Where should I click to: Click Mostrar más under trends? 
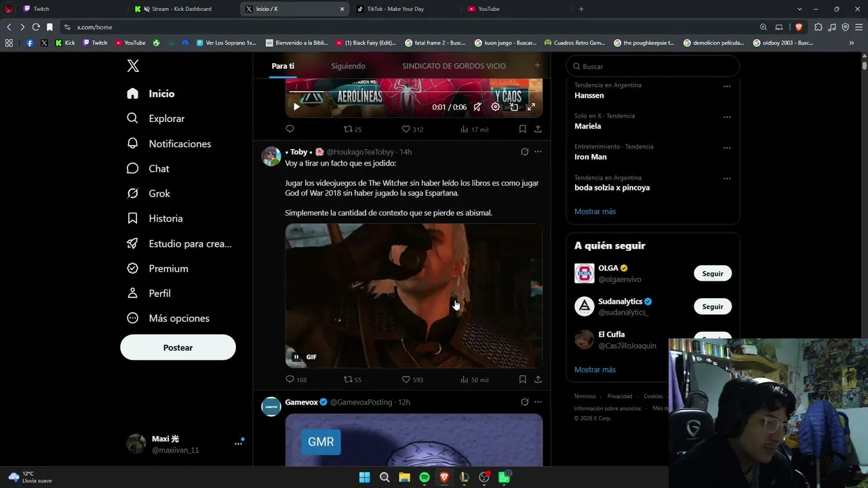point(595,211)
